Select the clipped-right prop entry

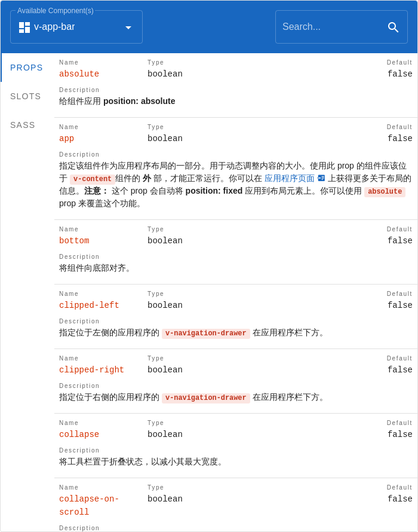pyautogui.click(x=91, y=369)
